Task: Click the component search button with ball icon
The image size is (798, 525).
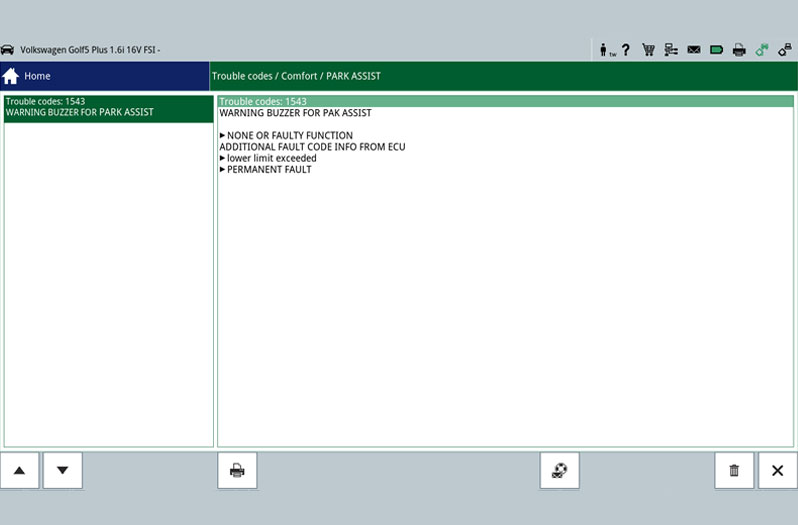Action: pyautogui.click(x=559, y=471)
